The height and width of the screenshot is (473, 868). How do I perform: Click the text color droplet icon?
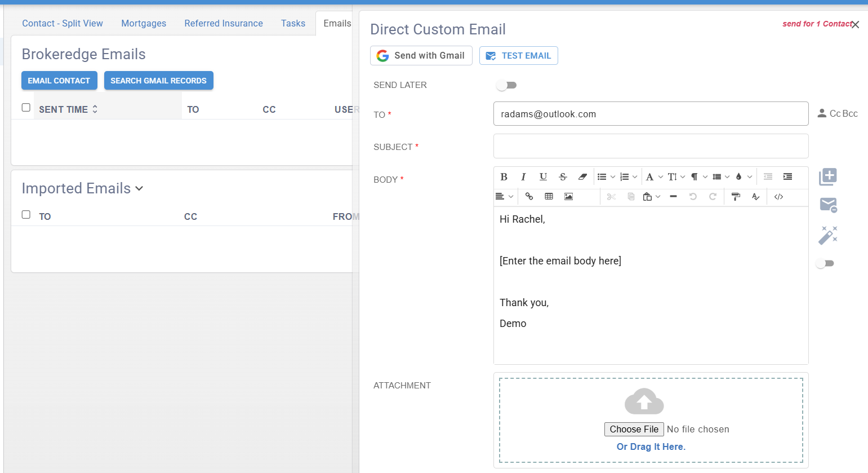click(739, 176)
